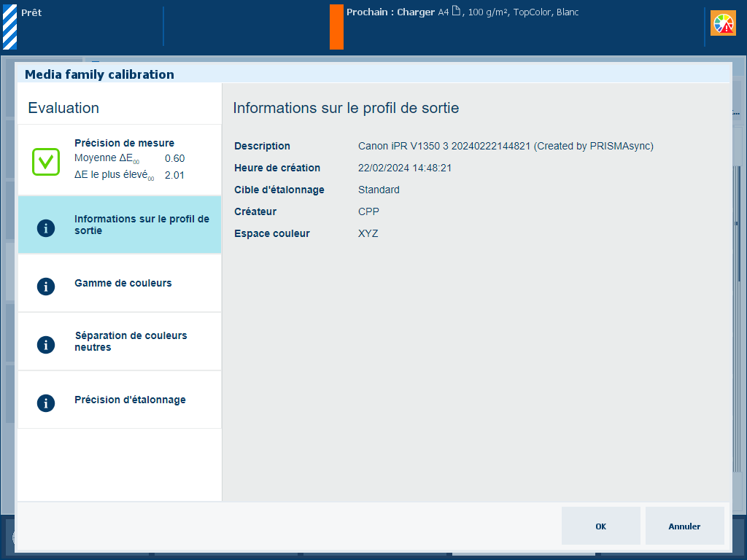Viewport: 747px width, 560px height.
Task: Click the Canon iPR V1350 description text
Action: pos(505,146)
